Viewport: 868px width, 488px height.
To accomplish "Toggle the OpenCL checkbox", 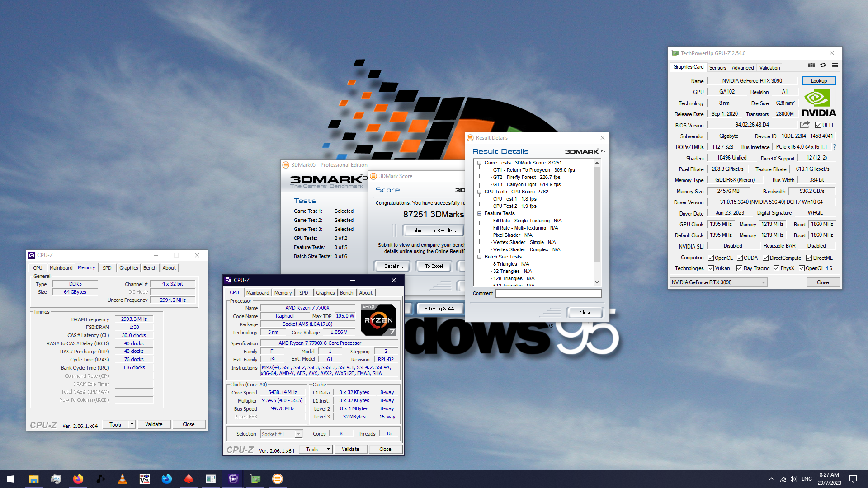I will click(711, 258).
